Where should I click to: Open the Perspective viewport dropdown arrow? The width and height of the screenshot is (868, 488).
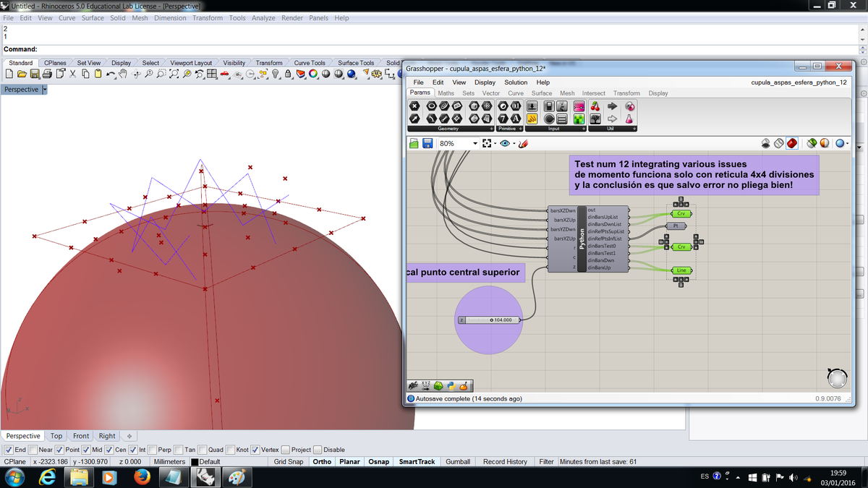coord(44,90)
